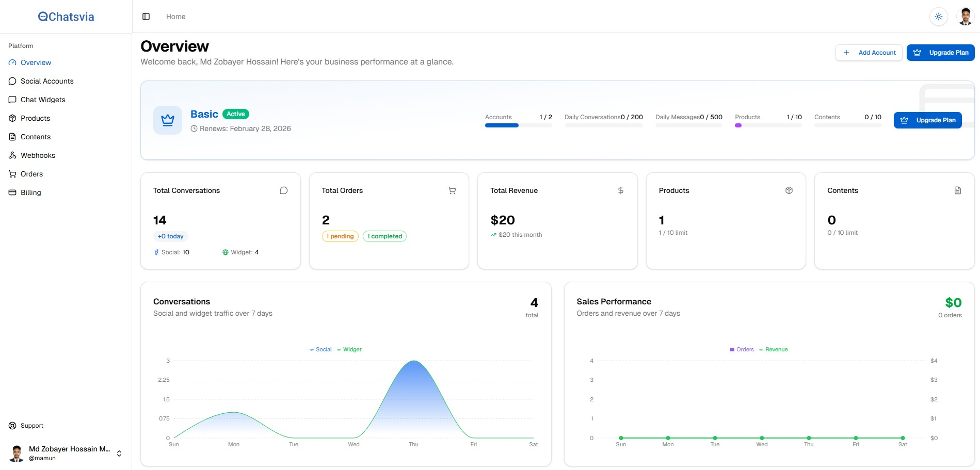Viewport: 980px width, 470px height.
Task: Click the dollar icon in Total Revenue
Action: pos(620,190)
